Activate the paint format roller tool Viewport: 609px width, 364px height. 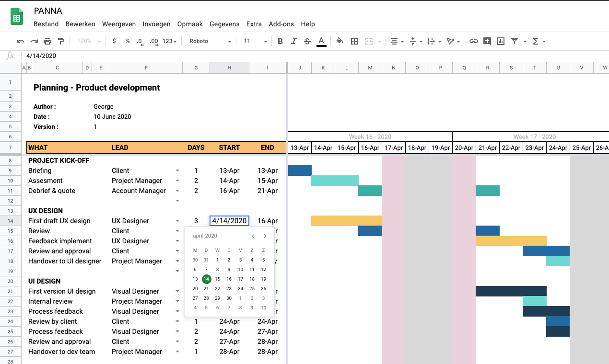[61, 41]
